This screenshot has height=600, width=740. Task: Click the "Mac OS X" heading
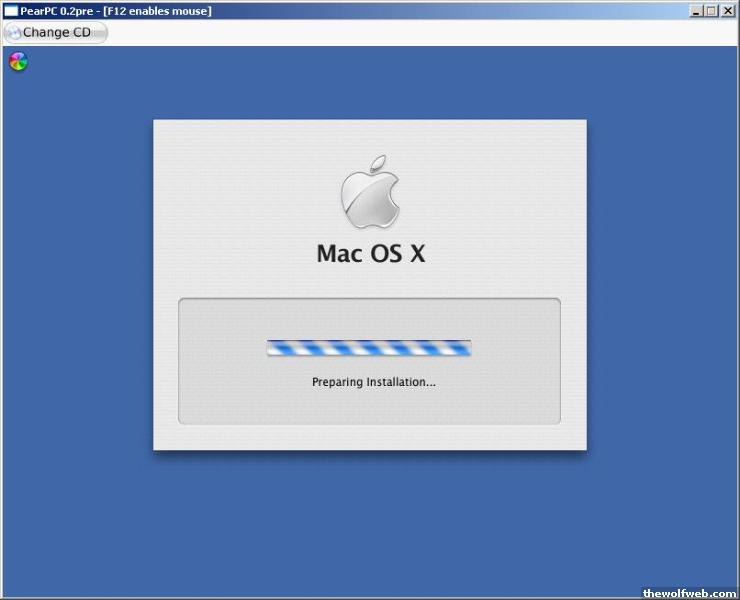(370, 254)
